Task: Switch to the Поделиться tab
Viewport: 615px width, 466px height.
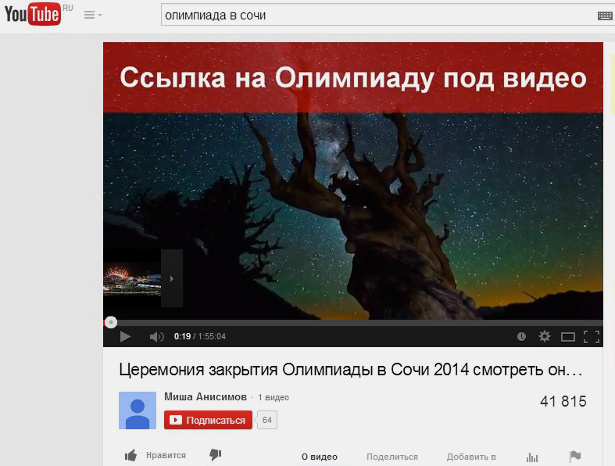Action: (392, 457)
